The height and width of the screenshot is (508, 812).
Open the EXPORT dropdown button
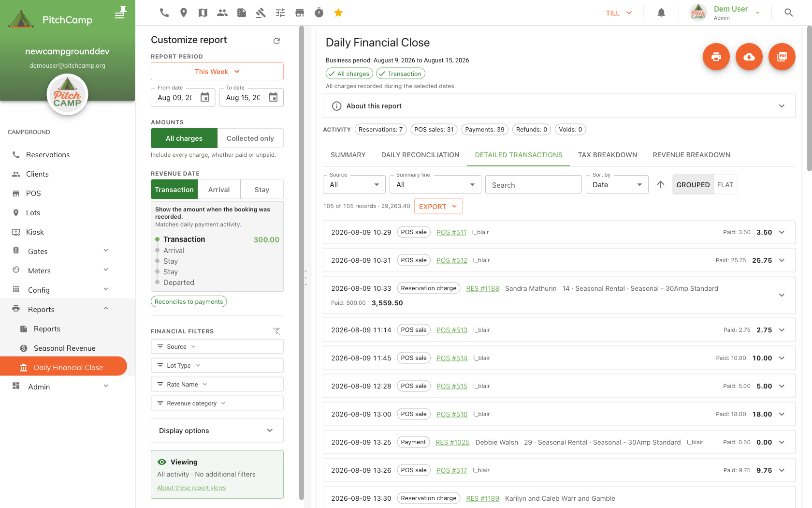coord(438,206)
